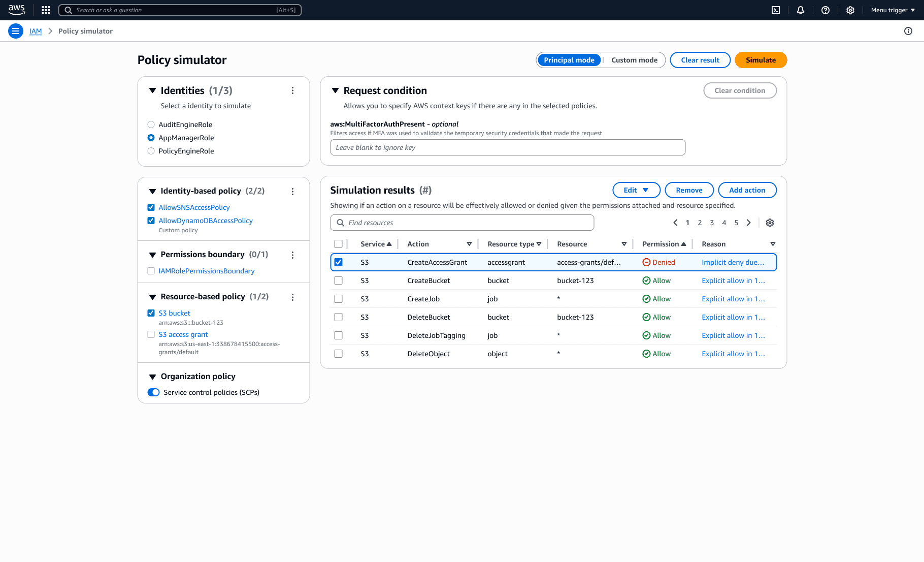Image resolution: width=924 pixels, height=562 pixels.
Task: Open the AWS home logo
Action: click(x=17, y=10)
